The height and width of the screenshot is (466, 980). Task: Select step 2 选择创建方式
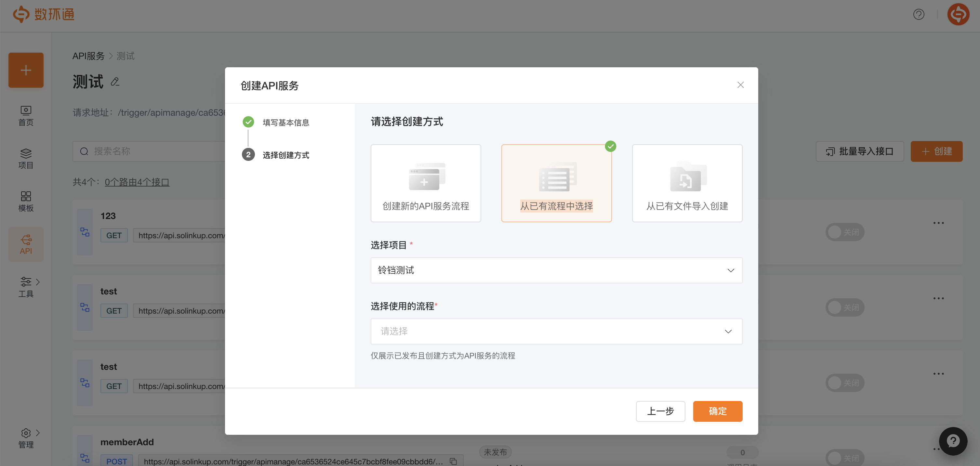coord(286,155)
